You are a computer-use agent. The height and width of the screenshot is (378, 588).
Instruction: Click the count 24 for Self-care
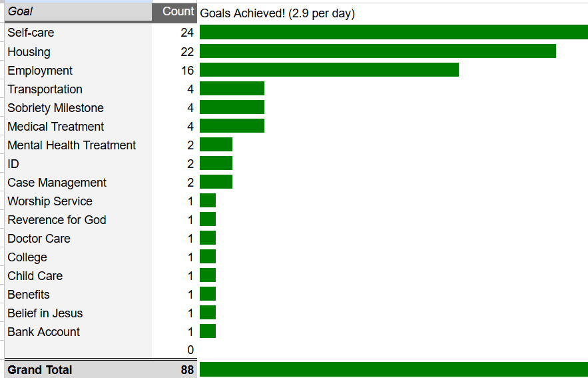[x=187, y=33]
